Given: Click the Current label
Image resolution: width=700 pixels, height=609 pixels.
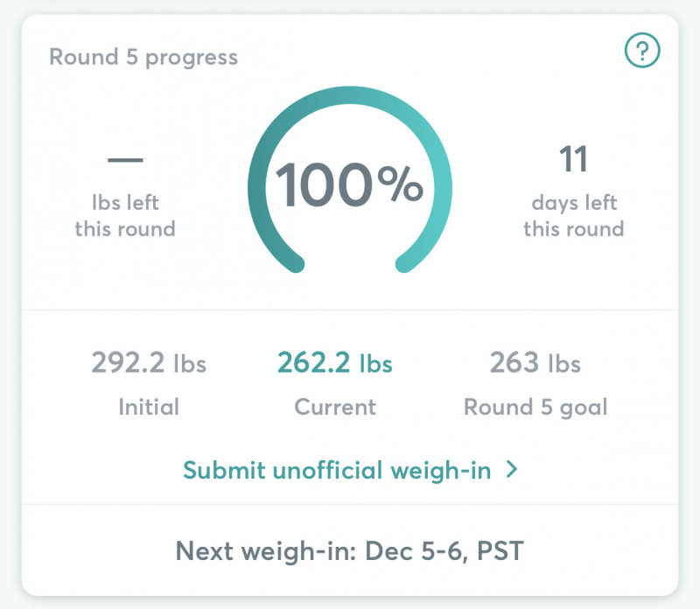Looking at the screenshot, I should [x=335, y=407].
